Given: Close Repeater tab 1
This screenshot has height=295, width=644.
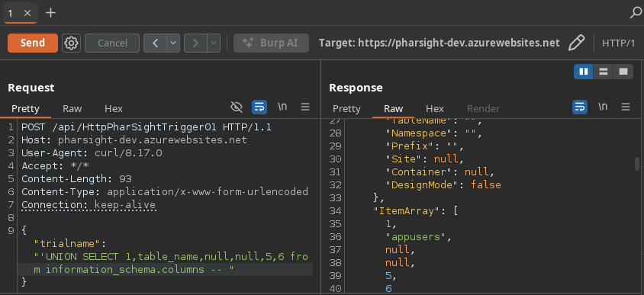Looking at the screenshot, I should (27, 13).
